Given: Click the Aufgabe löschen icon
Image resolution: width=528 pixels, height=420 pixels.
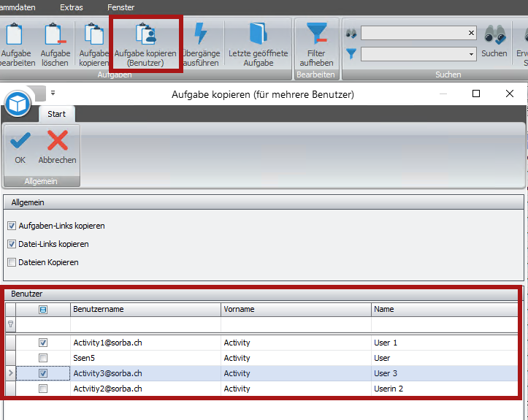Looking at the screenshot, I should coord(56,34).
